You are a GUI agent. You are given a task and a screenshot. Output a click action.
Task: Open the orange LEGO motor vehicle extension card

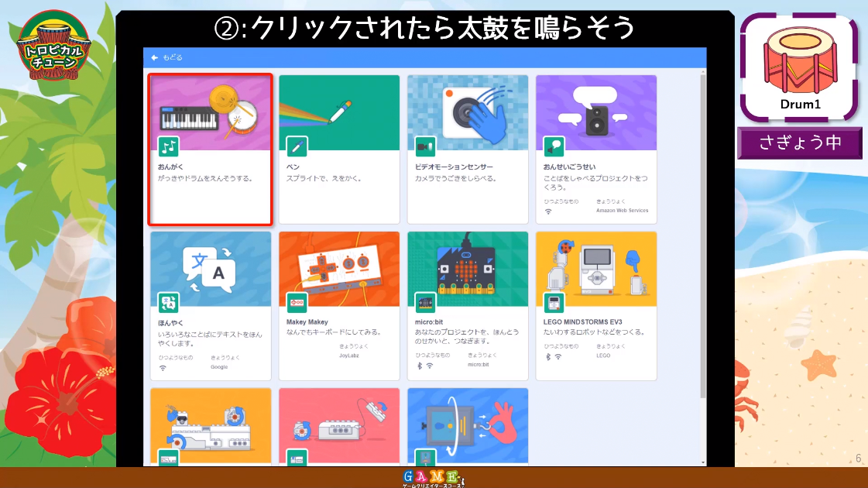[x=211, y=425]
